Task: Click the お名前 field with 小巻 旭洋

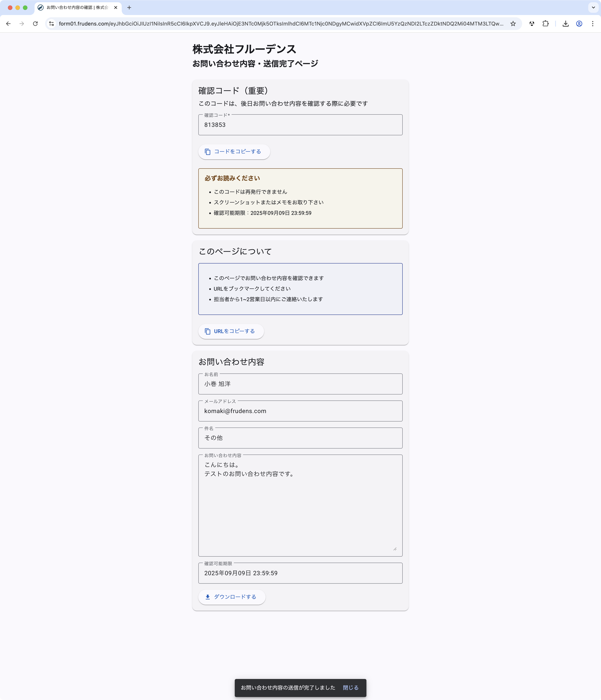Action: [300, 384]
